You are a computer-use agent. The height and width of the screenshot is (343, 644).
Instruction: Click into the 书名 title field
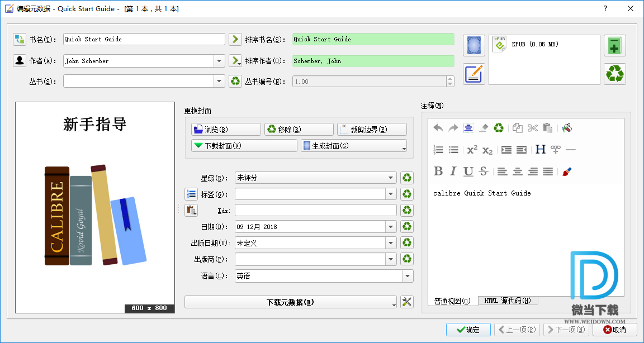[x=144, y=40]
